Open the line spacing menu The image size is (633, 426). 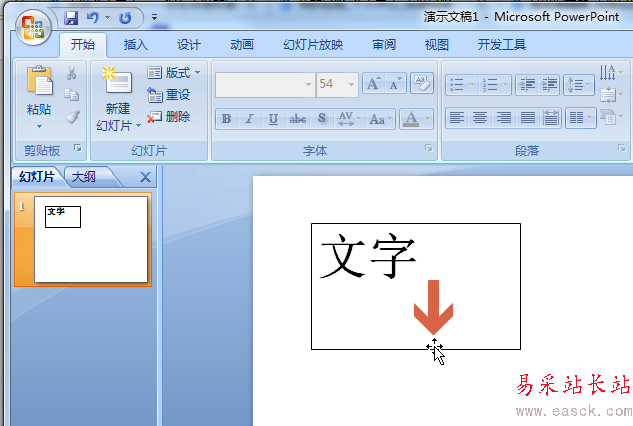(579, 85)
